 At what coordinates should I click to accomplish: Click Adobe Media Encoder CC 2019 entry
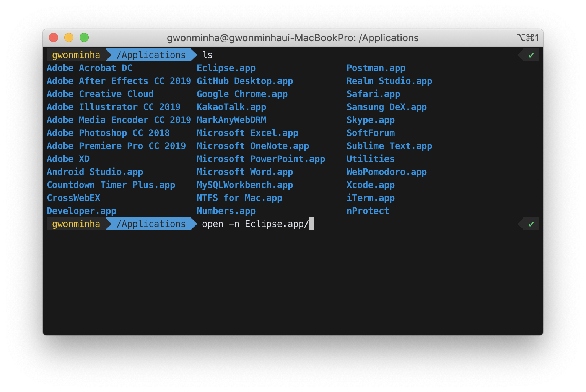tap(119, 120)
